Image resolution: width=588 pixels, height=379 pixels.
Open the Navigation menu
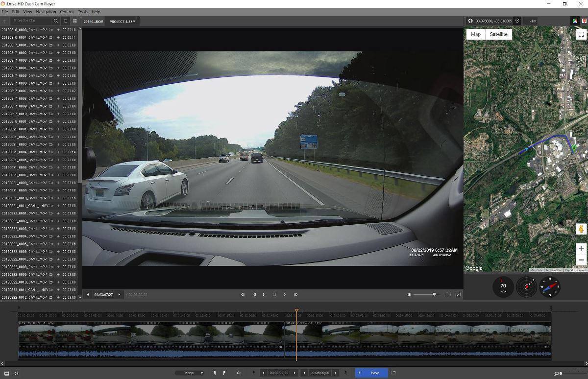tap(46, 12)
